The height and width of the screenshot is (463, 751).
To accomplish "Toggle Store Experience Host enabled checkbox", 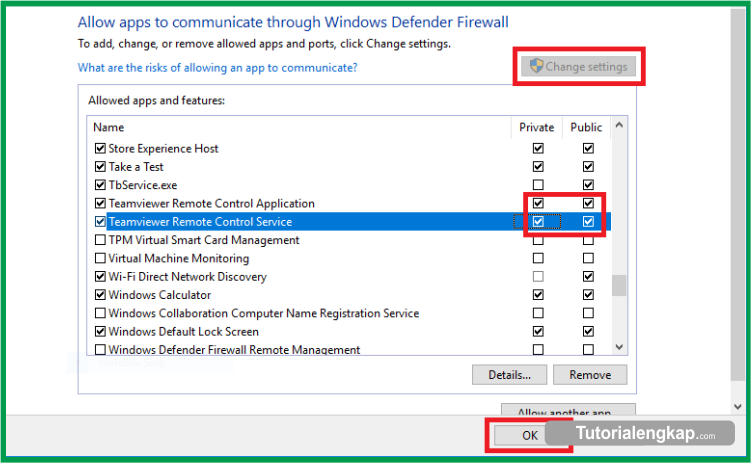I will [x=100, y=148].
